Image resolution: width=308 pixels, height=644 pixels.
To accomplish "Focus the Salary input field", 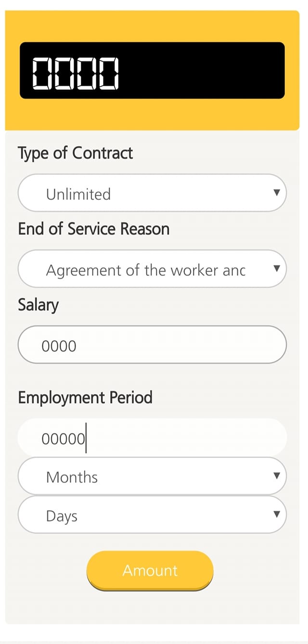I will pos(152,345).
